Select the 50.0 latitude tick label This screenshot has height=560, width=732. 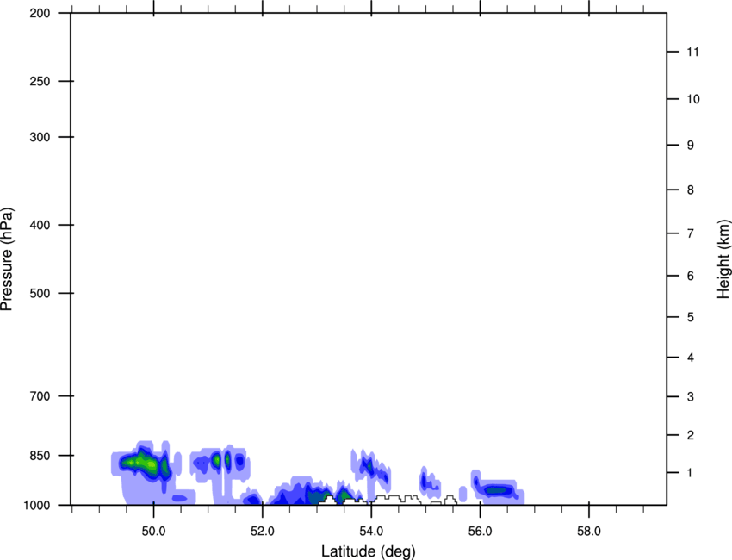153,530
